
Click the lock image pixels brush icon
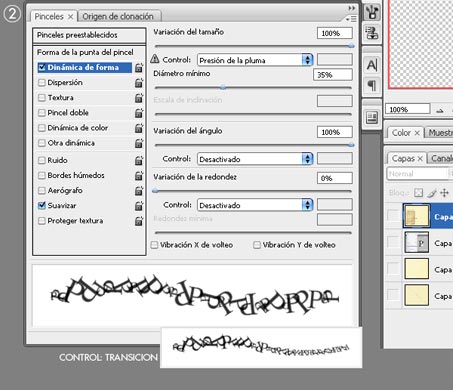432,193
